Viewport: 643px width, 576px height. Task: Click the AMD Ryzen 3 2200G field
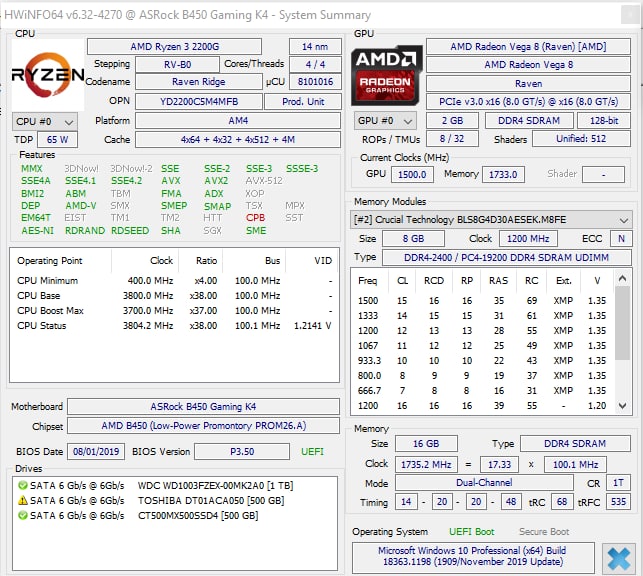[x=174, y=46]
